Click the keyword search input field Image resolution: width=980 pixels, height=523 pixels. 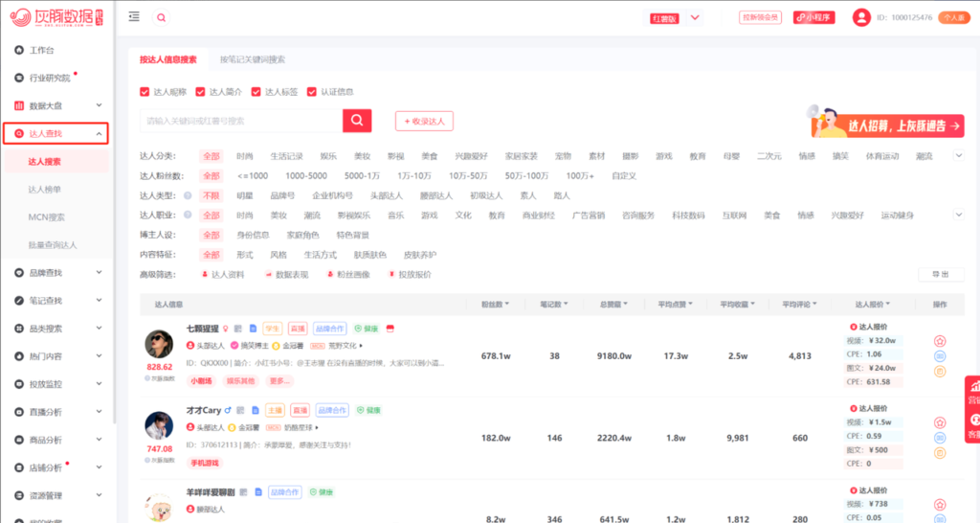(241, 121)
